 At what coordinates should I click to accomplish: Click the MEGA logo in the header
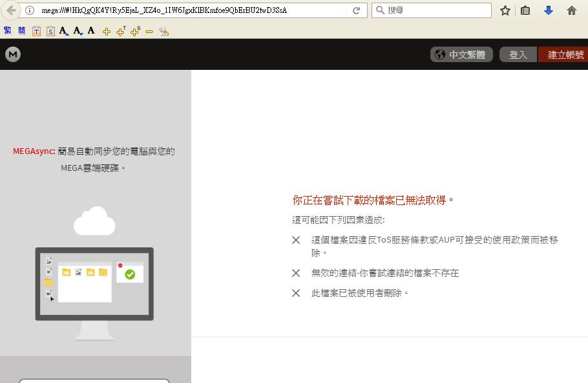13,54
